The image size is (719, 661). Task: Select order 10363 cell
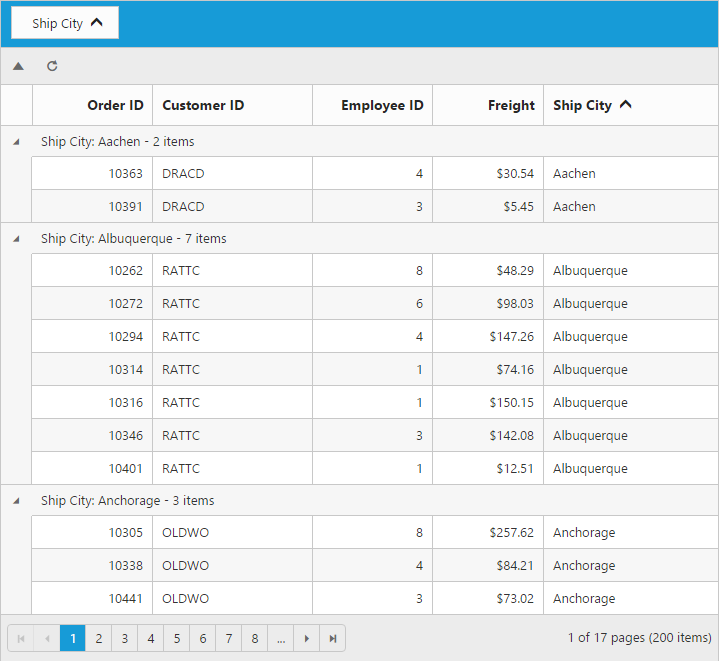click(x=92, y=174)
